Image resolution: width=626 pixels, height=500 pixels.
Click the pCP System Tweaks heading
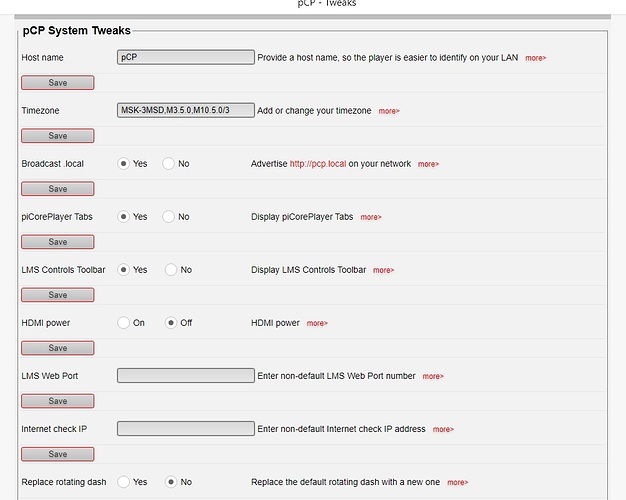pyautogui.click(x=77, y=31)
